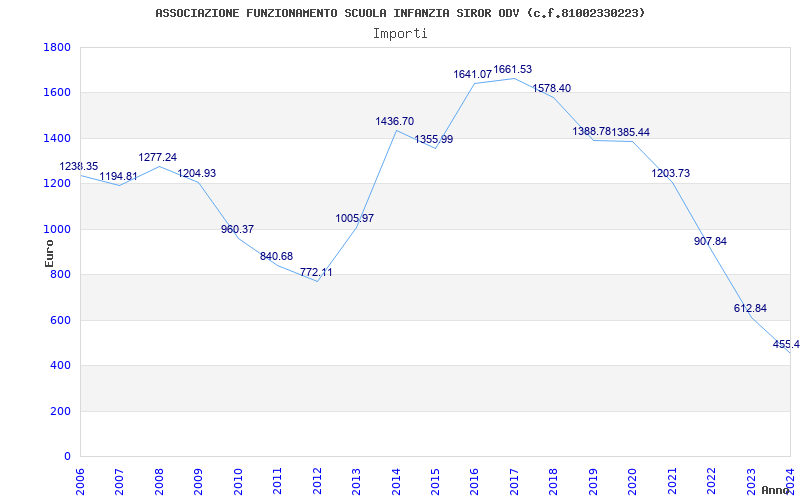Click the 2015 x-axis year label
This screenshot has width=800, height=500.
435,482
